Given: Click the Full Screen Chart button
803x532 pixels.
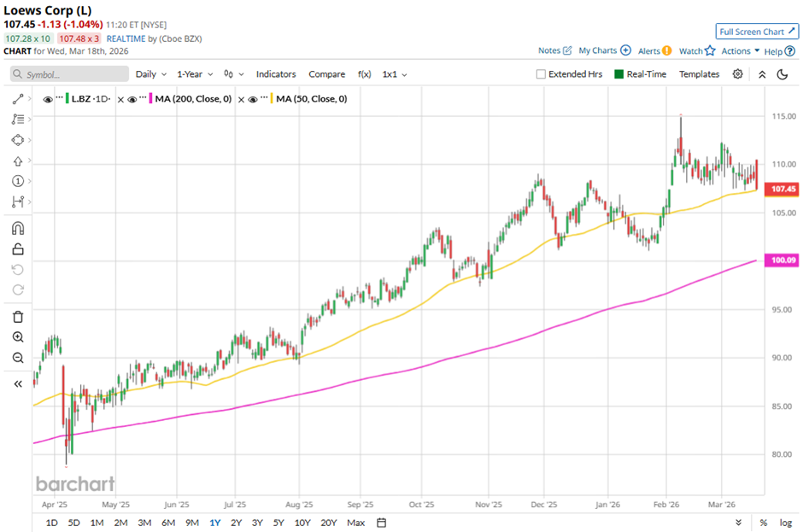Looking at the screenshot, I should 757,32.
